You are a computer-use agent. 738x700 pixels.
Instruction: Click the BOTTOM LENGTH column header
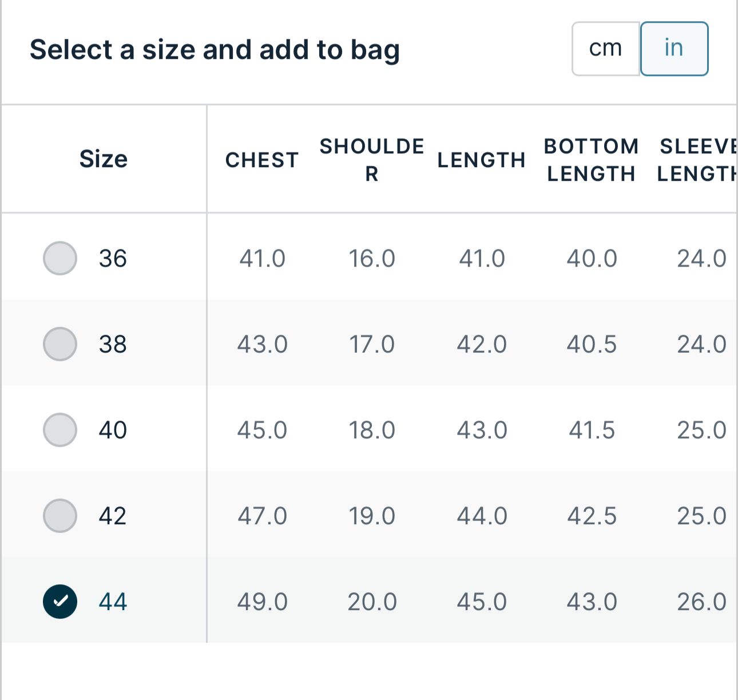point(592,160)
